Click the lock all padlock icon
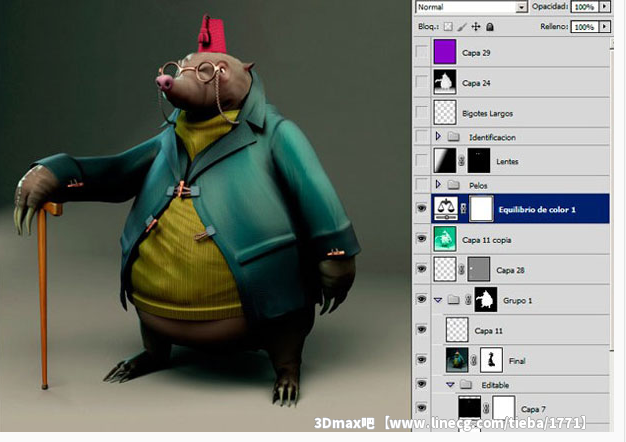This screenshot has height=442, width=626. 490,27
